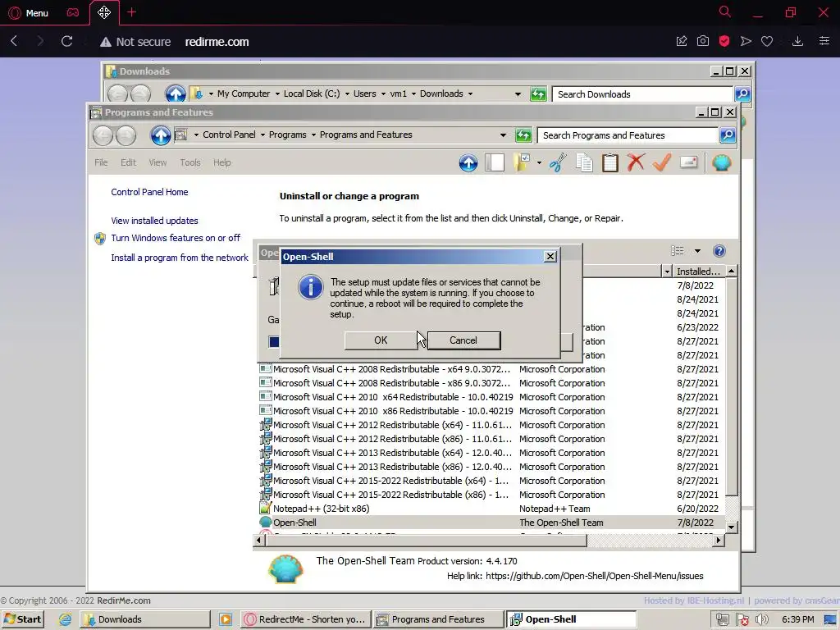Screen dimensions: 840x630
Task: Click Opera Menu button
Action: 29,13
